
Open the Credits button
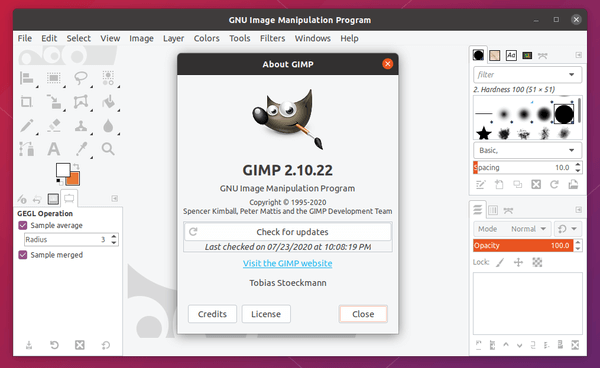[x=212, y=314]
